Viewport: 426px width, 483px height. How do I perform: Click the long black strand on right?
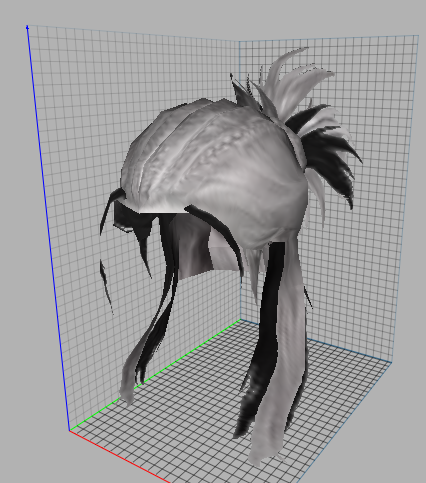point(263,337)
